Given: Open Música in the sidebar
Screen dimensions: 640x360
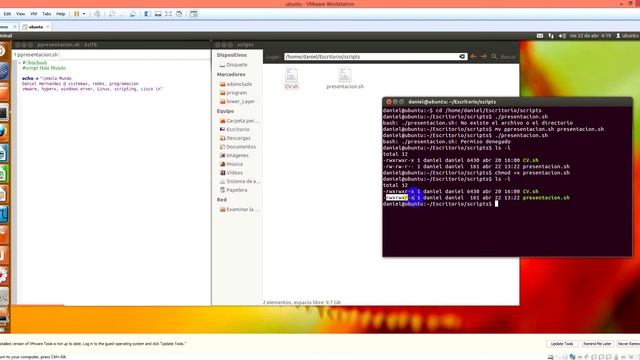Looking at the screenshot, I should click(231, 164).
